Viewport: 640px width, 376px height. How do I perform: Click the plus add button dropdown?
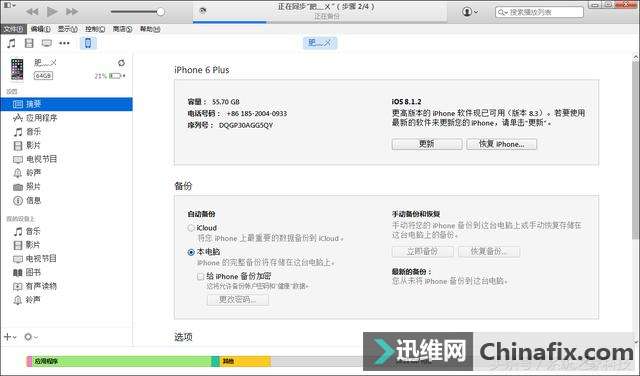tap(10, 337)
